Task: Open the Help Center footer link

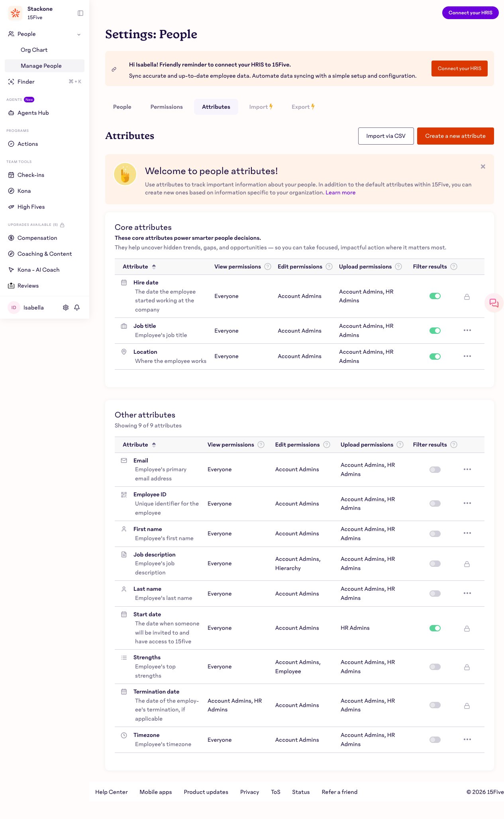Action: [x=112, y=792]
